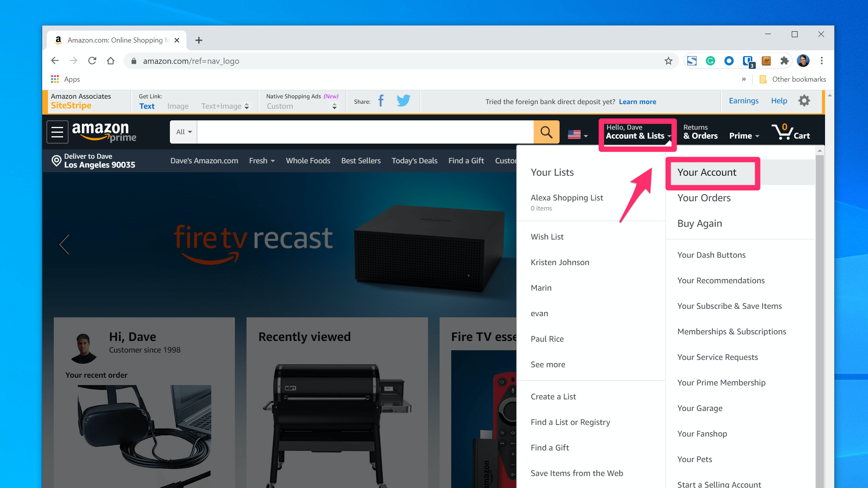This screenshot has height=488, width=868.
Task: Share via the Facebook icon
Action: click(381, 101)
